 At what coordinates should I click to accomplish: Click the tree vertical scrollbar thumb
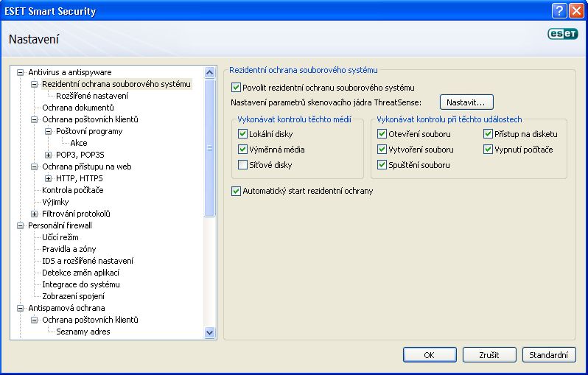pos(209,148)
